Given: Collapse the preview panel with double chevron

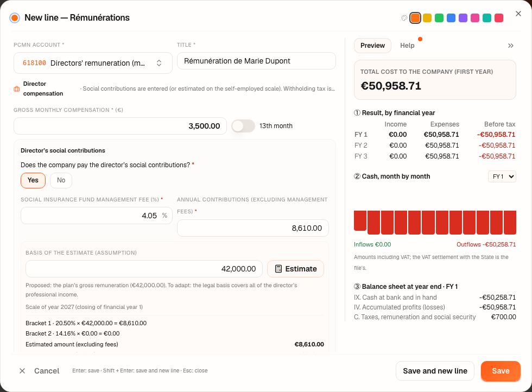Looking at the screenshot, I should 510,46.
